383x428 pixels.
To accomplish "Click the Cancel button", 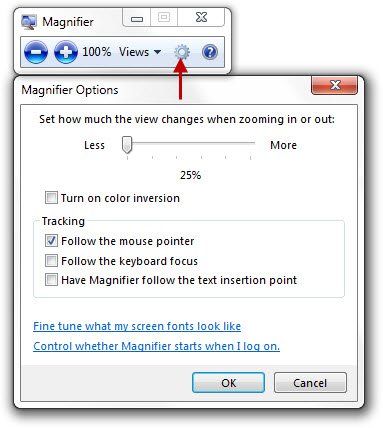I will 310,383.
